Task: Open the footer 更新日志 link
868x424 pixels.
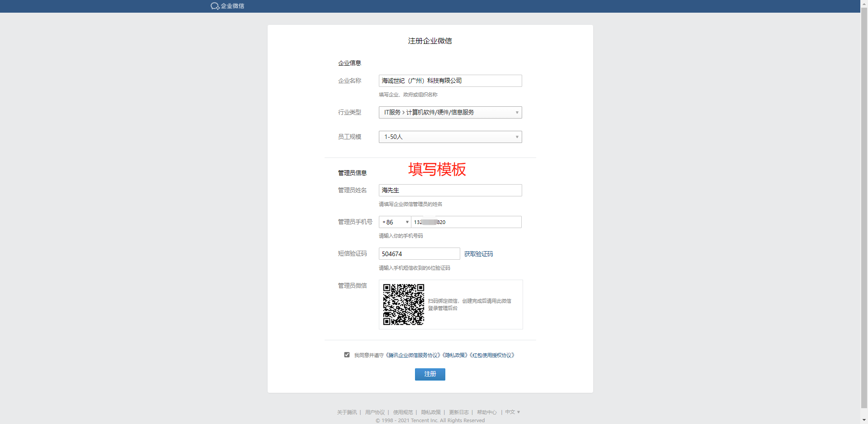Action: 459,412
